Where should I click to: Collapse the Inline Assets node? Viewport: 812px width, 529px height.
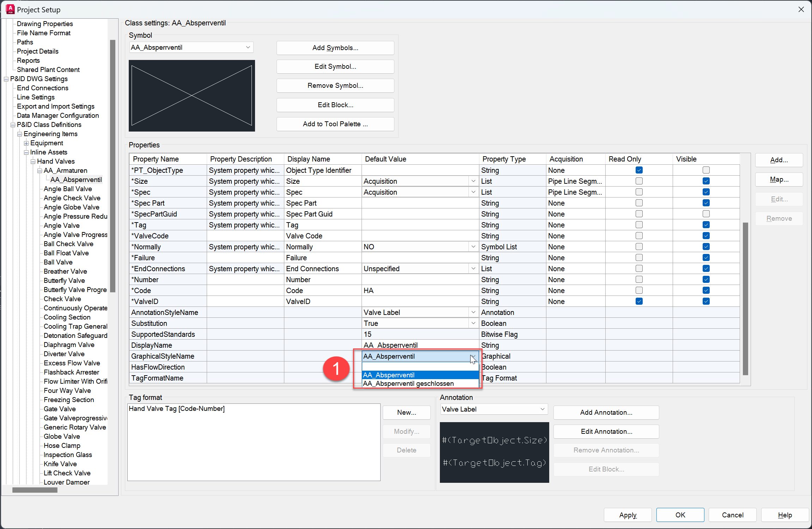coord(26,152)
